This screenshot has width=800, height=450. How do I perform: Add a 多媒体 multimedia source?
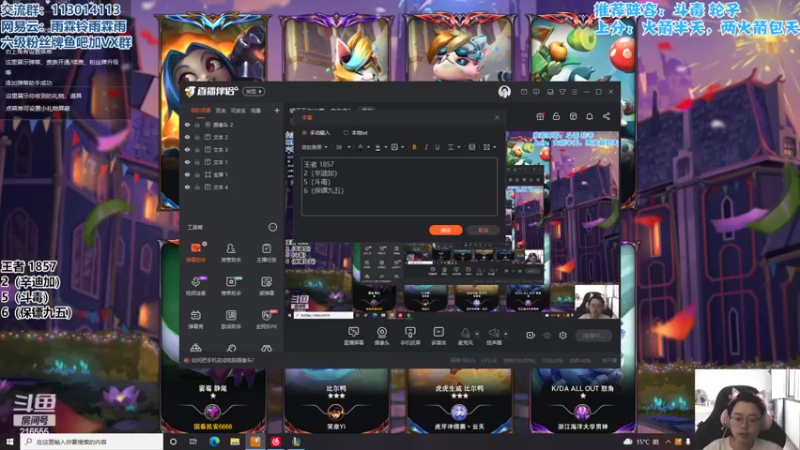click(x=438, y=336)
